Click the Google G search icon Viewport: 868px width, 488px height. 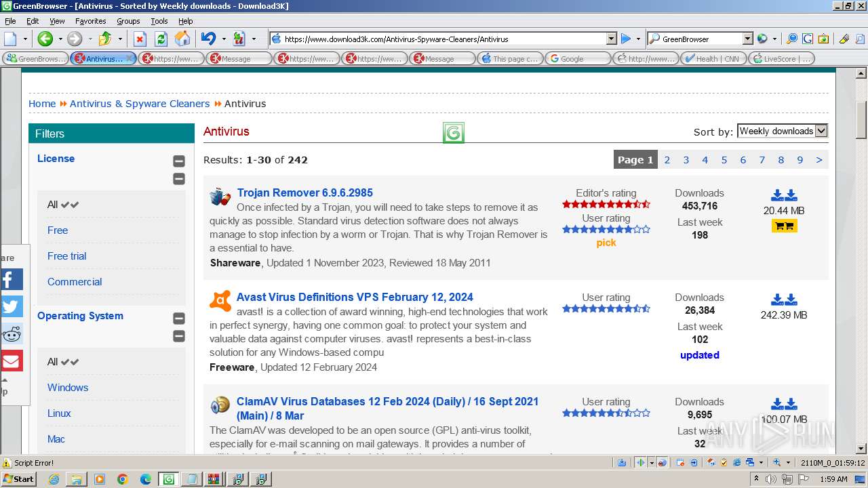tap(808, 39)
